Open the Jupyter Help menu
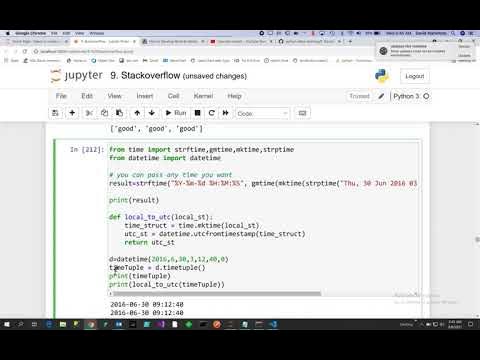Image resolution: width=480 pixels, height=360 pixels. point(234,96)
